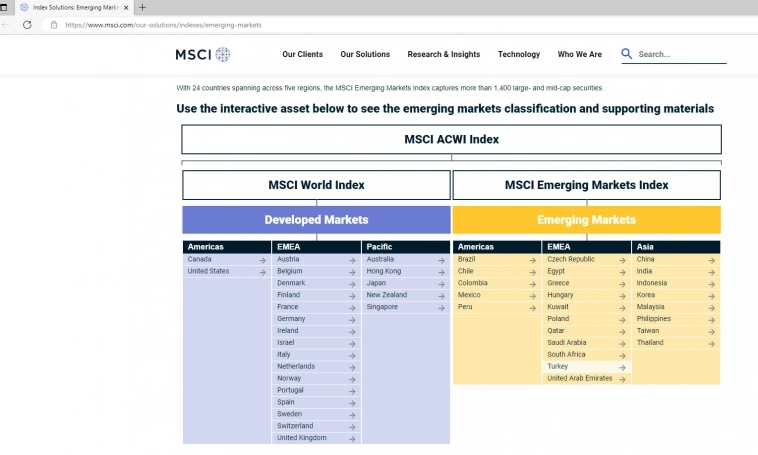758x455 pixels.
Task: Click the browser address bar URL
Action: pos(163,25)
